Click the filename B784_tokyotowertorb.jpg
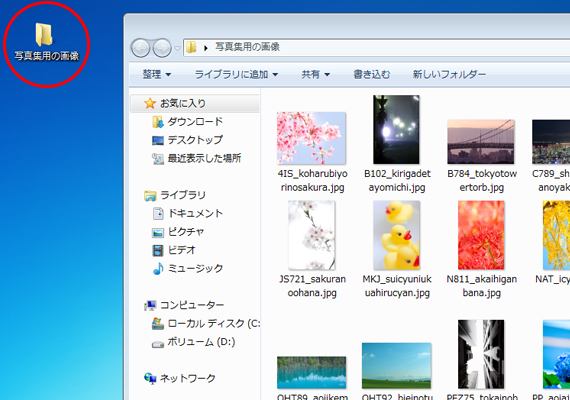 point(482,180)
